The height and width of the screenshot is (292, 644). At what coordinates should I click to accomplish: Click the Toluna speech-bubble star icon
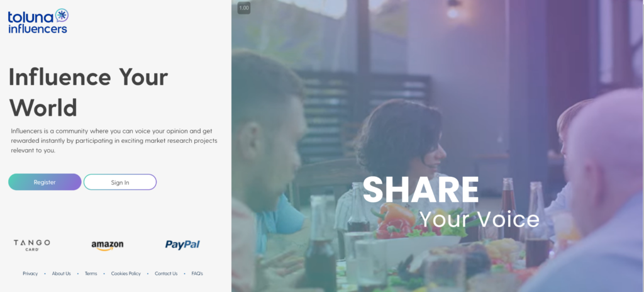click(62, 16)
